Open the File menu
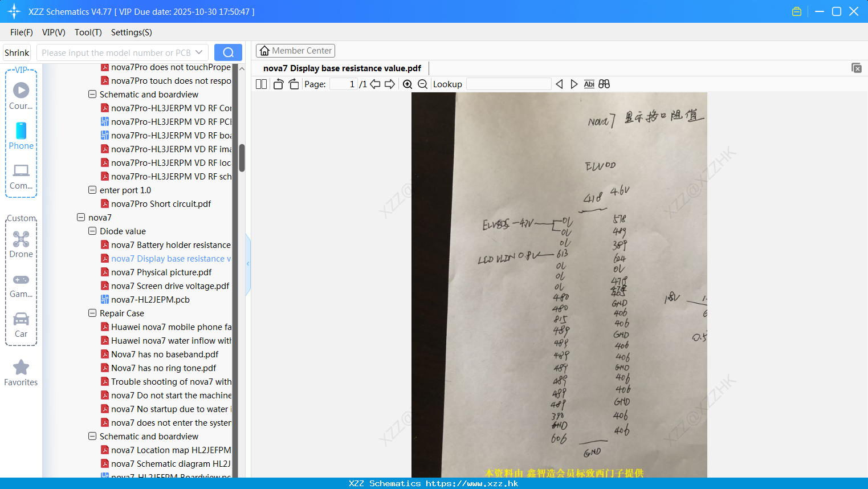The height and width of the screenshot is (489, 868). point(22,32)
